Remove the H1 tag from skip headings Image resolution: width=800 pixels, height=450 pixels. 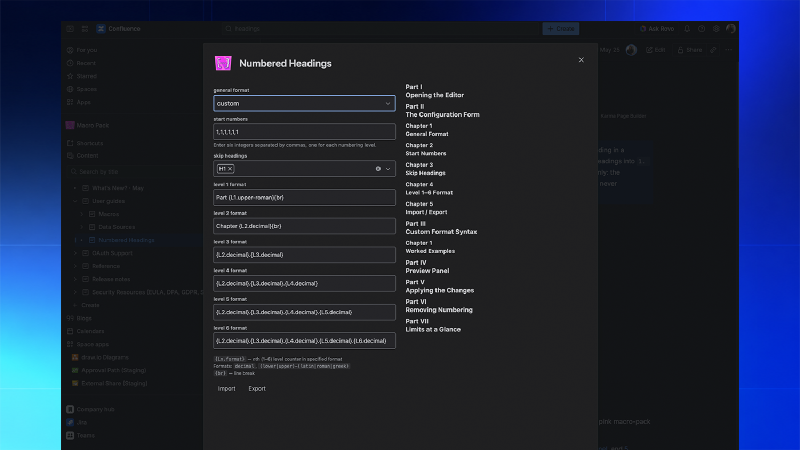230,168
